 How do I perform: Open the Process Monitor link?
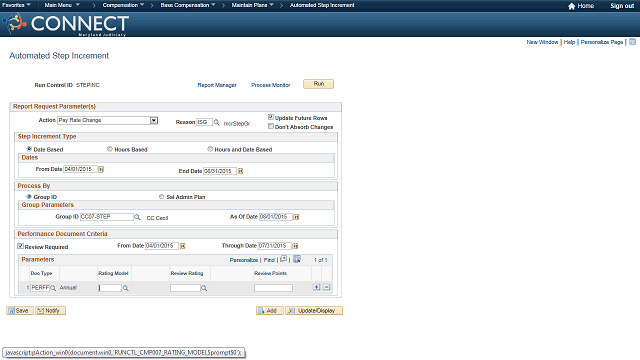coord(271,85)
